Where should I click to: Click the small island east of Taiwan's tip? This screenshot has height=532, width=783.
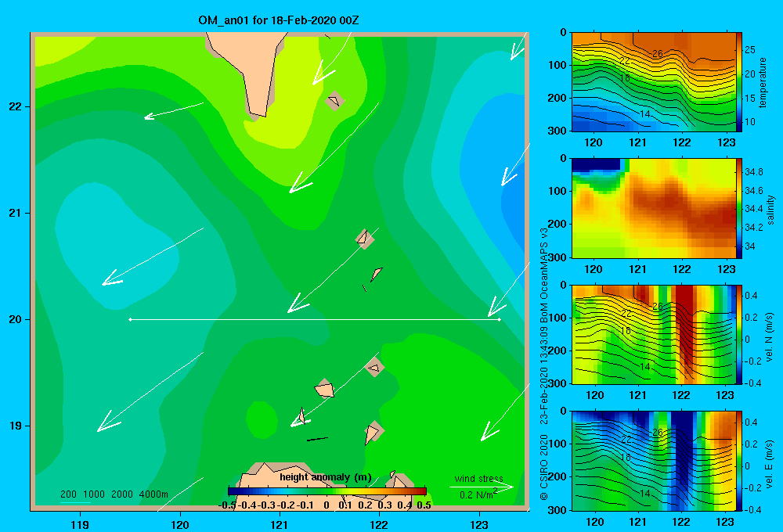334,101
